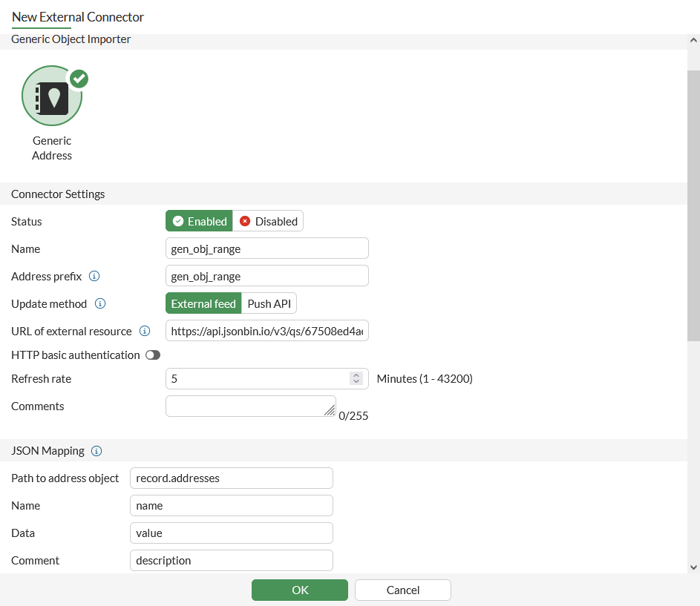Click the Comments text area
The width and height of the screenshot is (700, 606).
(x=250, y=406)
